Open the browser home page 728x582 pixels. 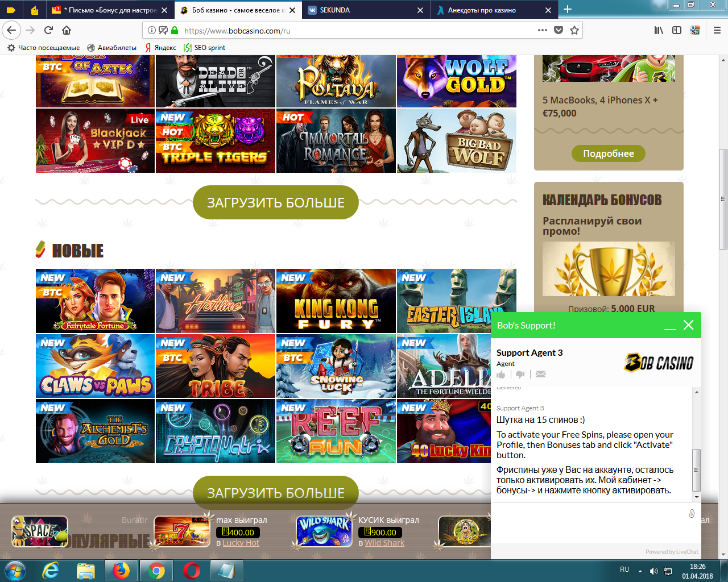point(67,30)
